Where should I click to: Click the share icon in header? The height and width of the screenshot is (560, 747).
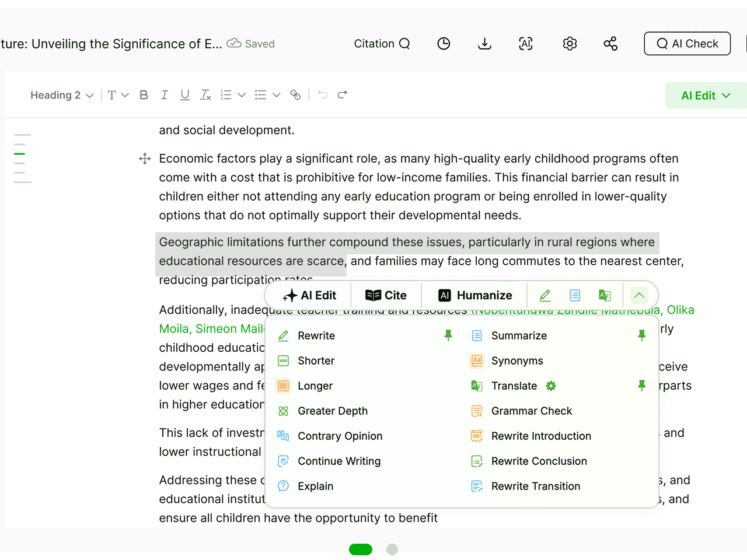click(610, 44)
